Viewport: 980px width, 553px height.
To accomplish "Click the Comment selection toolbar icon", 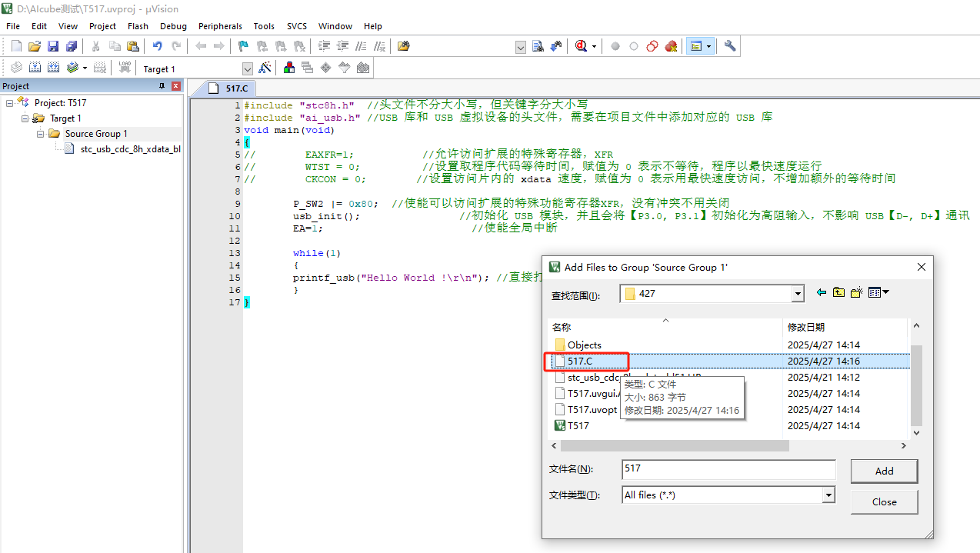I will tap(361, 46).
